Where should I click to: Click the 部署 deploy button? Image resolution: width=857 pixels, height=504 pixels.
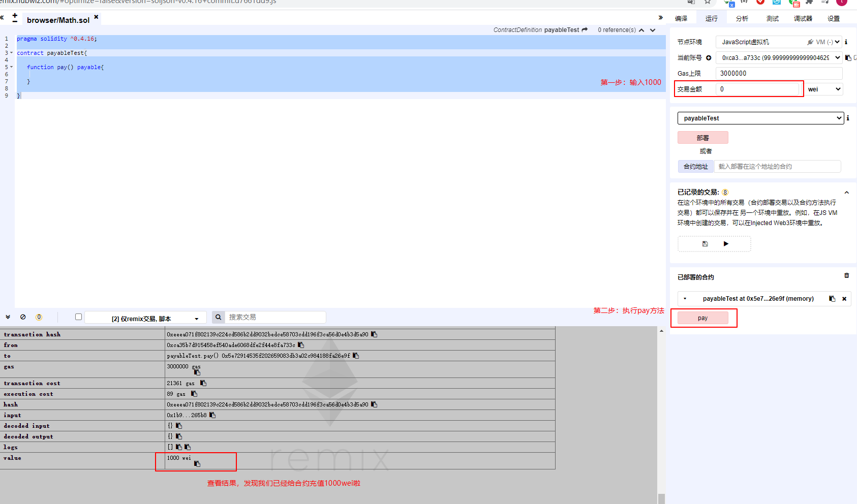point(703,138)
